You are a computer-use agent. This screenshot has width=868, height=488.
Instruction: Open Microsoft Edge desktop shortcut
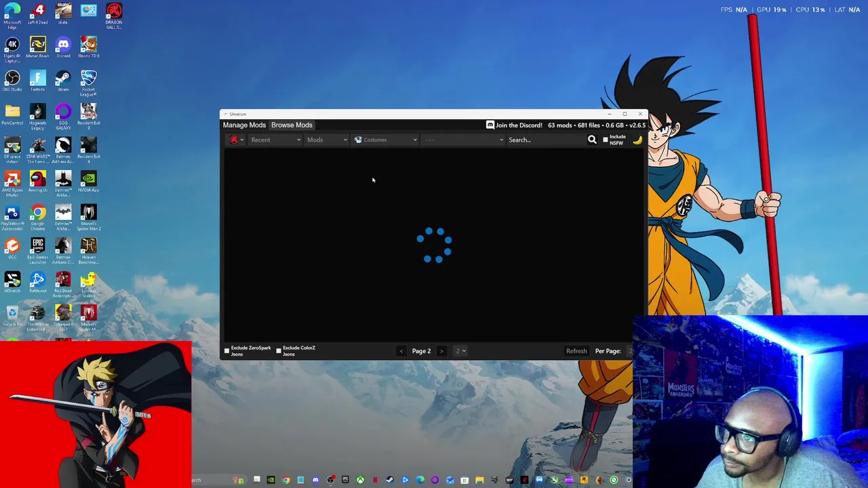(x=12, y=16)
